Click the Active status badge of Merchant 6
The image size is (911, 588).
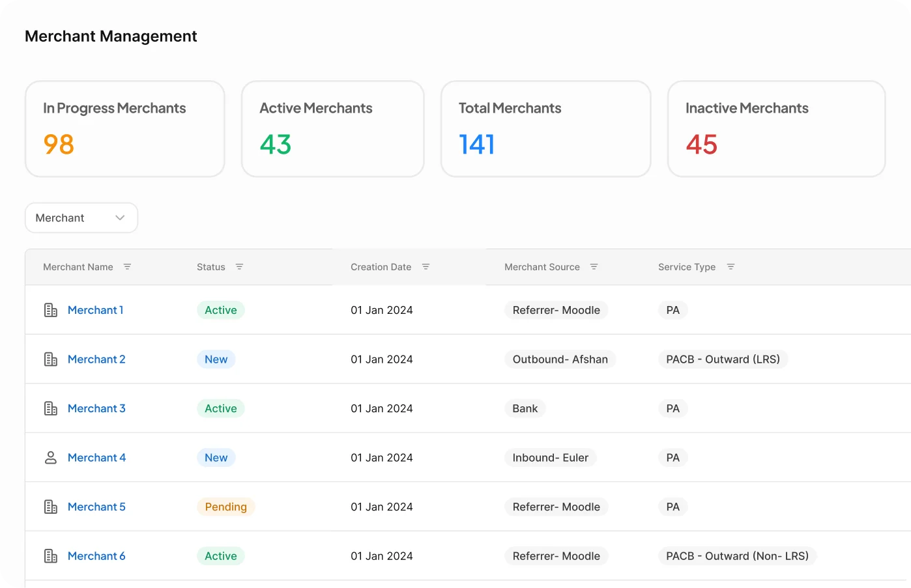click(x=221, y=556)
